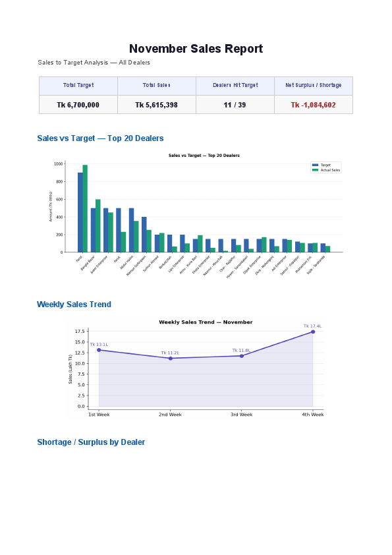
Task: Click the green Actual Sales legend swatch
Action: [x=315, y=170]
